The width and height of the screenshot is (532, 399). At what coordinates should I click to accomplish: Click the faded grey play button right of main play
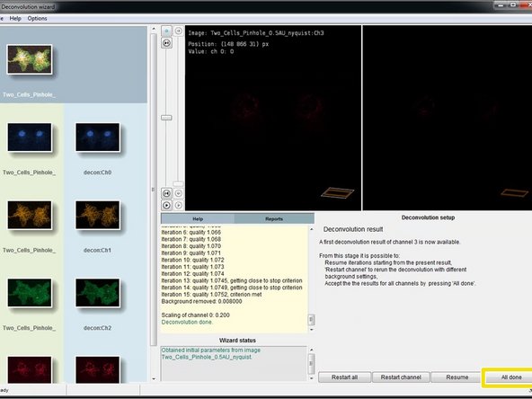pos(179,205)
